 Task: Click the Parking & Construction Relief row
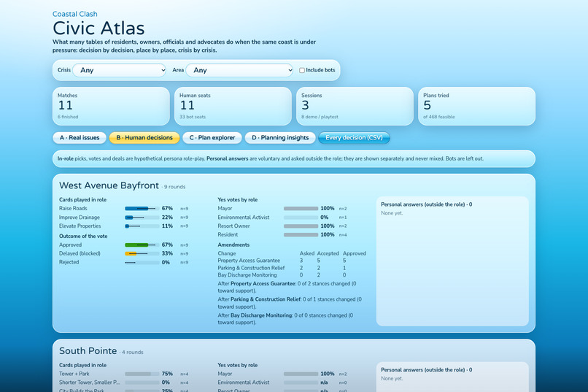(292, 268)
